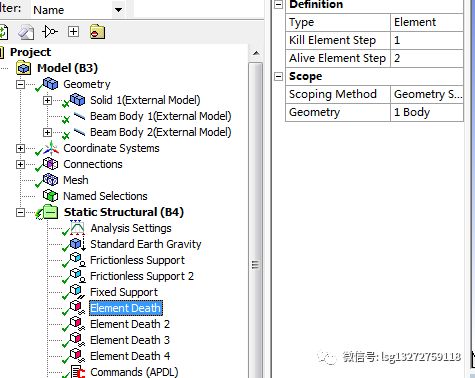Select Frictionless Support 2 label

tap(142, 276)
